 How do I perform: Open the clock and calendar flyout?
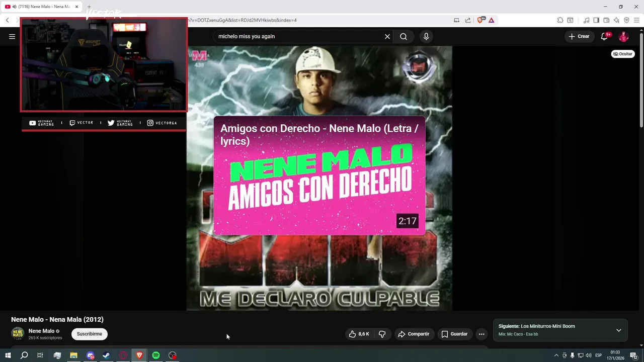coord(615,355)
